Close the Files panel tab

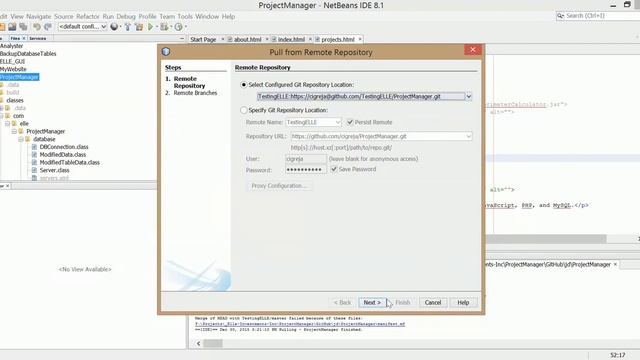click(x=24, y=38)
